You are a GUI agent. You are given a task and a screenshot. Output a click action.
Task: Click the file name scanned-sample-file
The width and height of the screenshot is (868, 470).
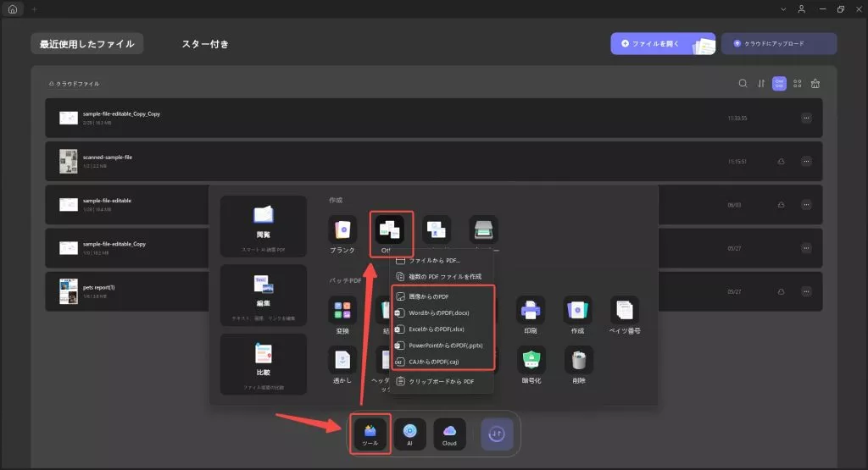coord(108,157)
